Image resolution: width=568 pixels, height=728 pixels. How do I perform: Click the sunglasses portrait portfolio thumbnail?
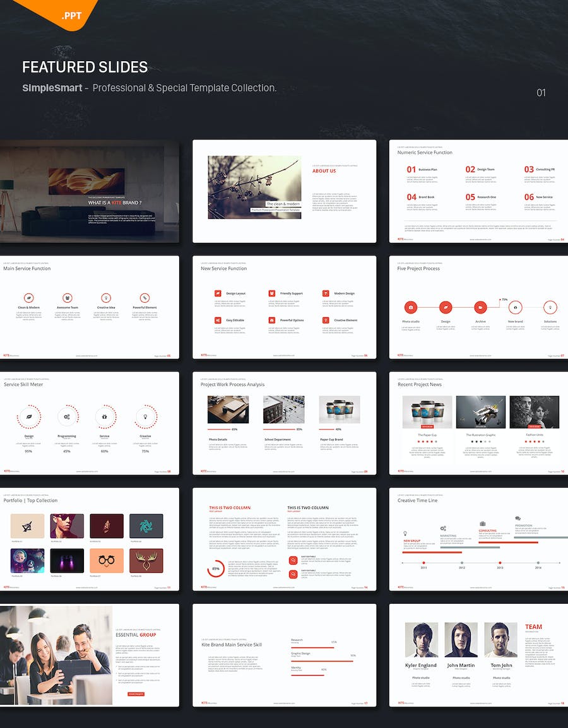tap(67, 526)
